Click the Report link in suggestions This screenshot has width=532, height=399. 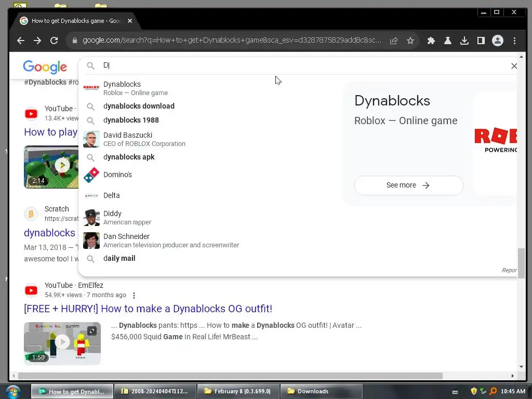tap(509, 270)
